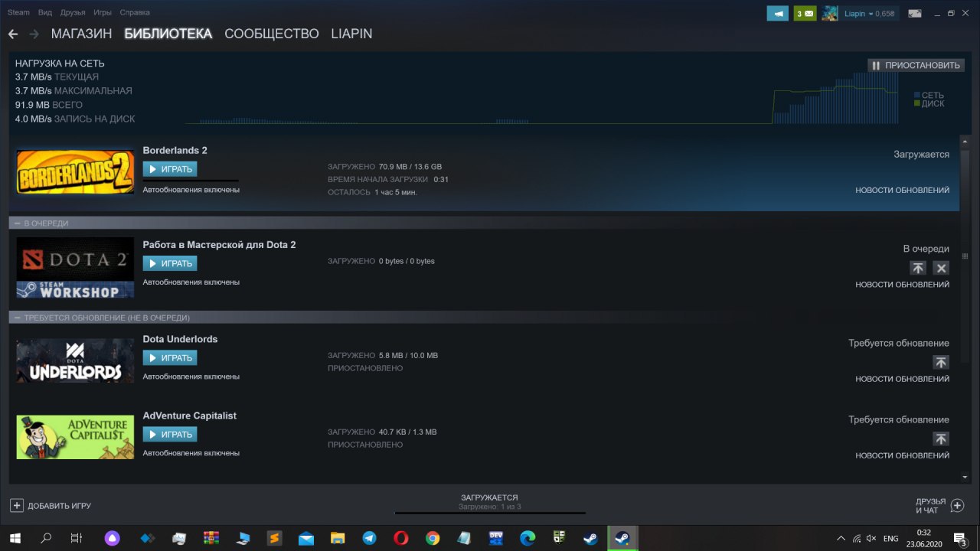
Task: Open WinRAR from the taskbar
Action: pos(211,538)
